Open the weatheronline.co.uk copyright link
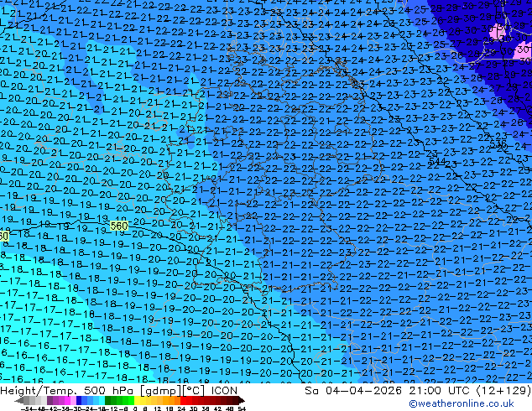This screenshot has height=411, width=532. click(462, 403)
